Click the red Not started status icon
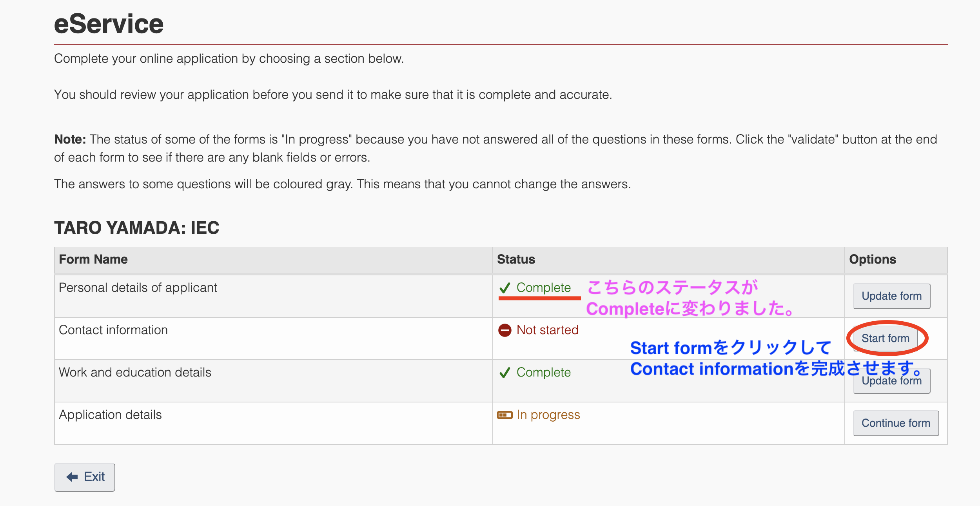Viewport: 980px width, 506px height. pos(505,330)
